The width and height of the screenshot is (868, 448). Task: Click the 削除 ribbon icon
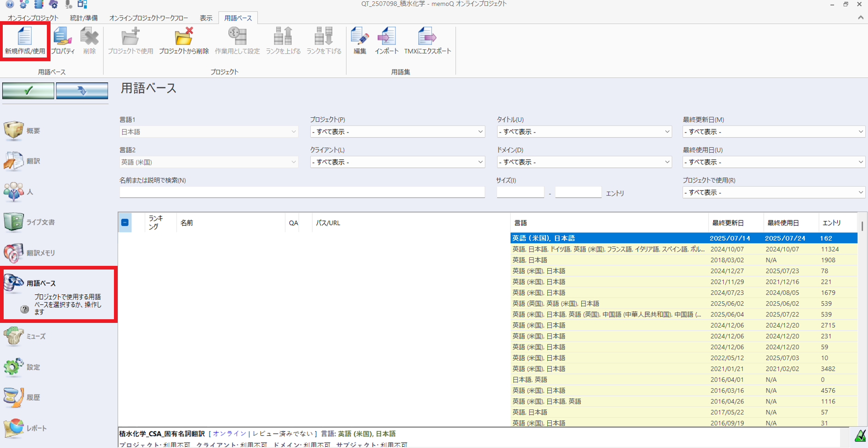(90, 41)
